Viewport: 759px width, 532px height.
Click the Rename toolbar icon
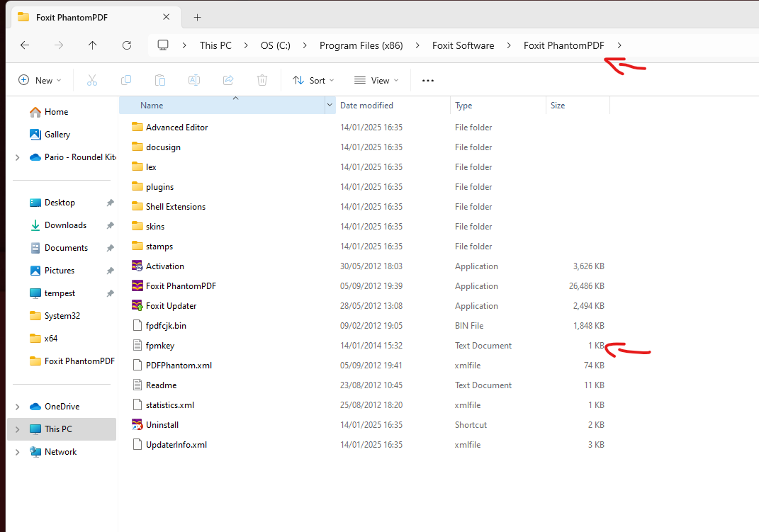click(194, 80)
